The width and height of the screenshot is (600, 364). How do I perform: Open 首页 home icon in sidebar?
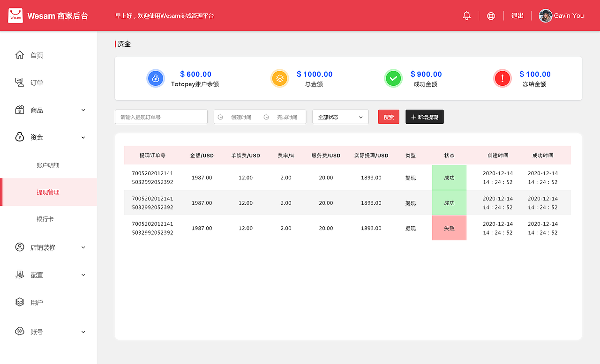pyautogui.click(x=20, y=55)
